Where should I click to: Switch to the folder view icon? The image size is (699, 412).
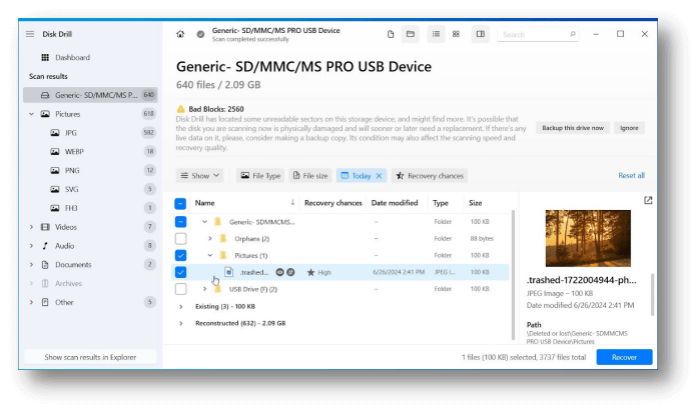click(x=410, y=34)
